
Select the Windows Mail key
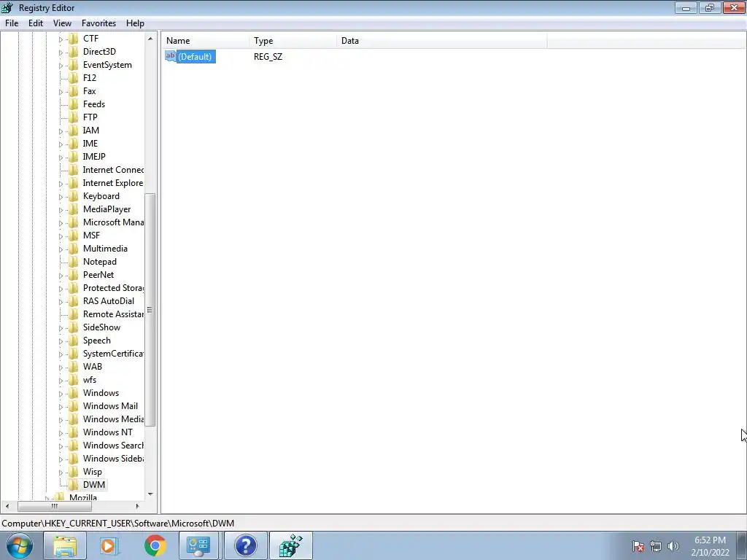click(x=111, y=406)
